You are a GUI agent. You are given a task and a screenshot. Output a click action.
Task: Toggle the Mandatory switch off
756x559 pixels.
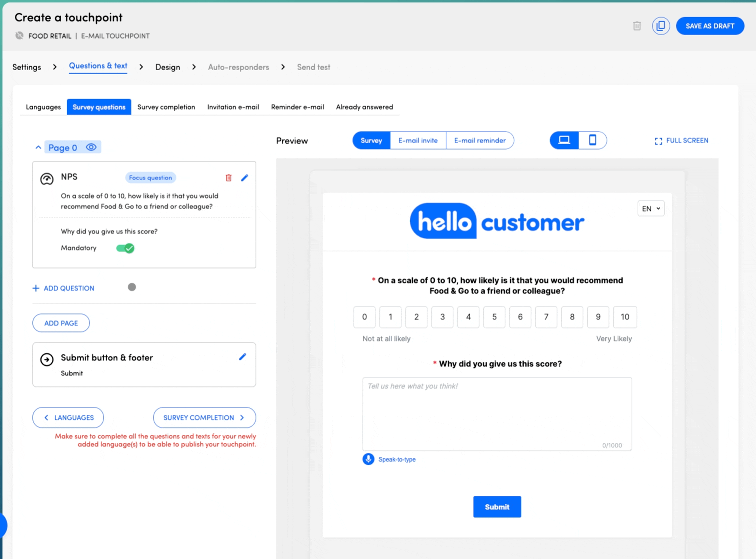[125, 248]
